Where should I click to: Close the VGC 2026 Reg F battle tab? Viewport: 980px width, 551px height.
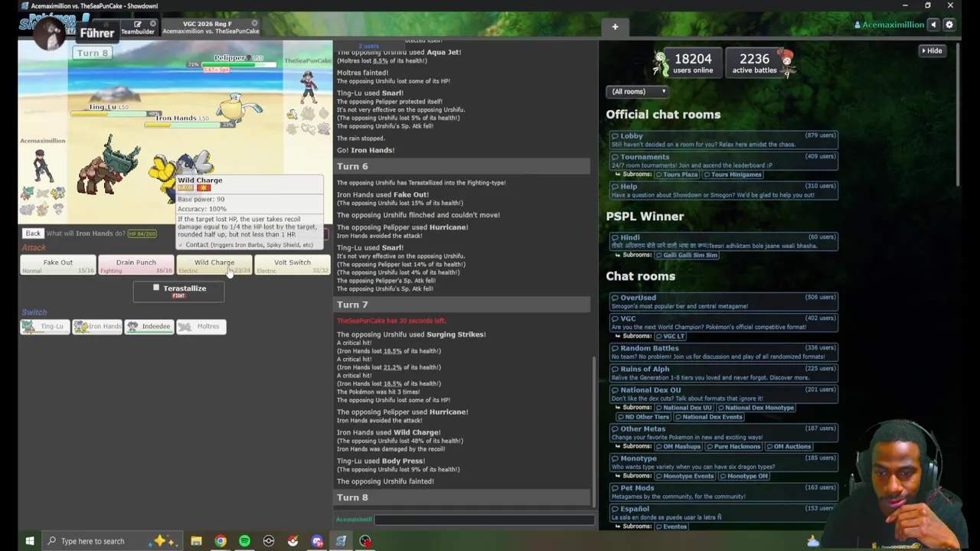click(255, 24)
